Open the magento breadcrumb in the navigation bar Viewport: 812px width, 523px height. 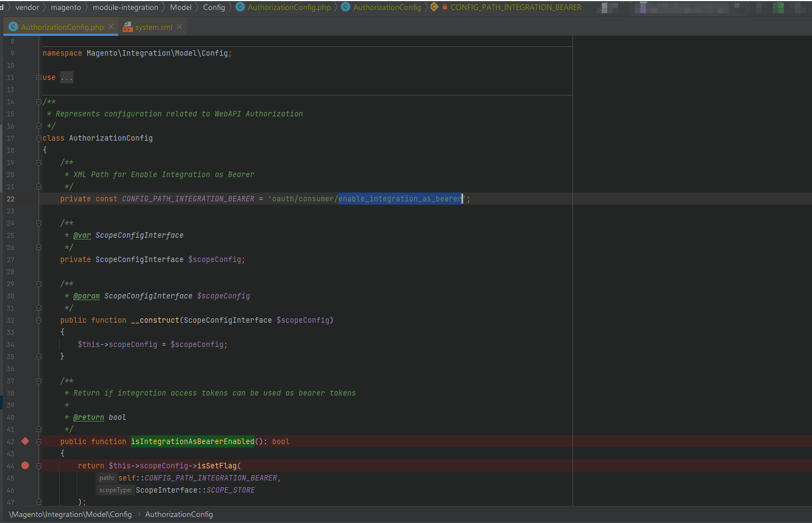coord(66,7)
